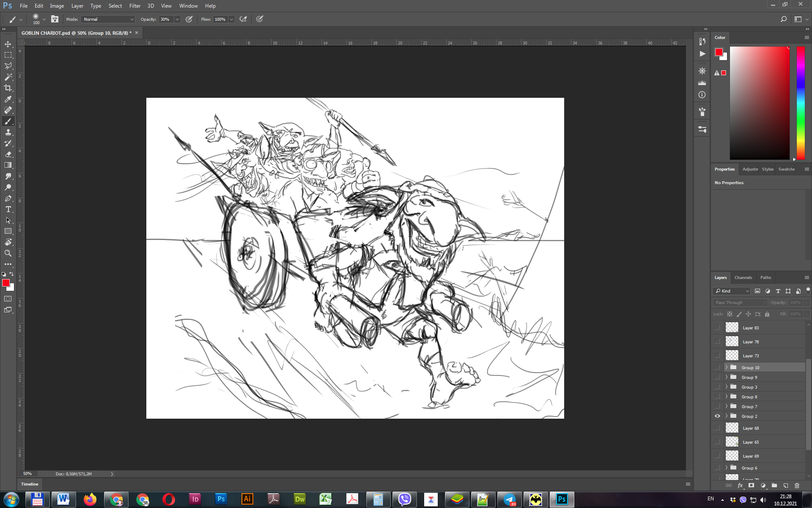The width and height of the screenshot is (812, 508).
Task: Open the History panel icon
Action: click(702, 41)
